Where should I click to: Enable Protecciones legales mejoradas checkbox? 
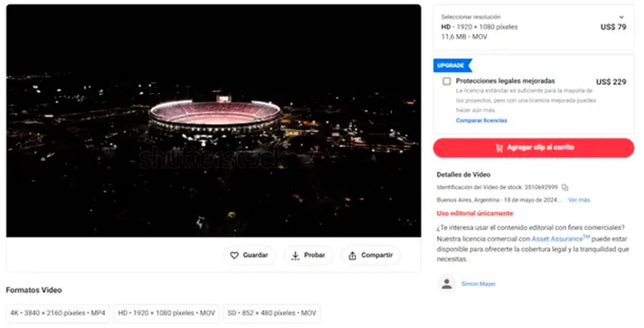(447, 81)
